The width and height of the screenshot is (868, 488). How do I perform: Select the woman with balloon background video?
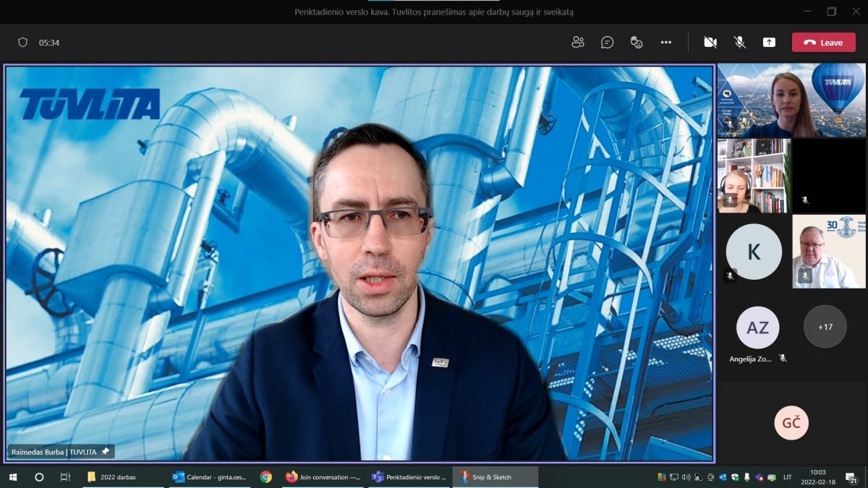[x=791, y=100]
